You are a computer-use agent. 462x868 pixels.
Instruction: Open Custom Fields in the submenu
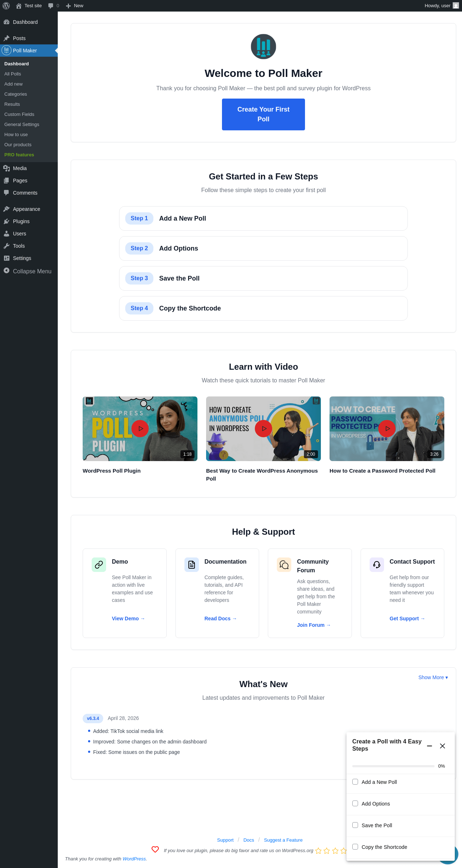coord(19,114)
